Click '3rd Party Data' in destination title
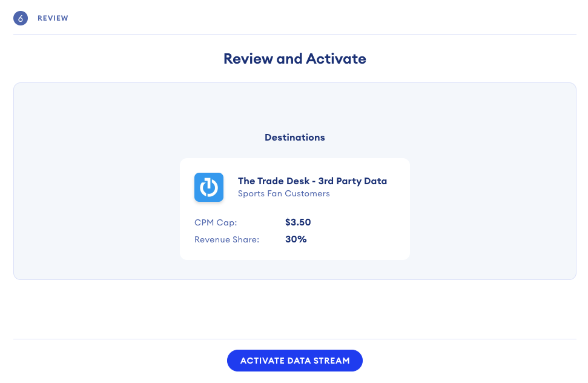Screen dimensions: 588x383 click(x=352, y=181)
